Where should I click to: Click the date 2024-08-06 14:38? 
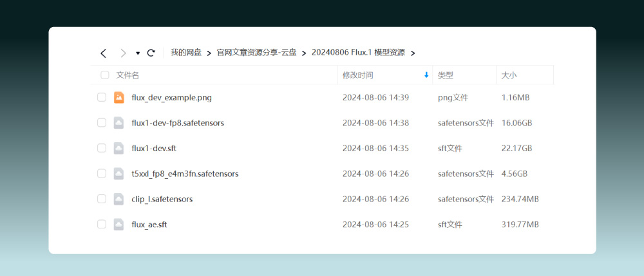376,123
